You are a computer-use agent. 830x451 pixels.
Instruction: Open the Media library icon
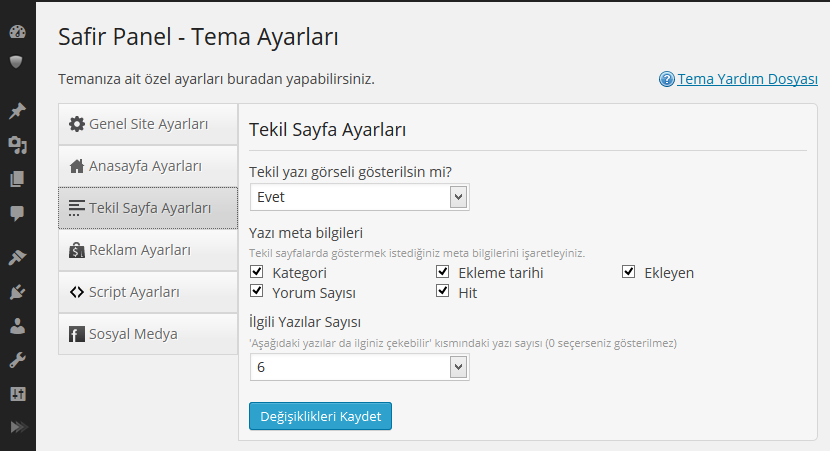(x=17, y=145)
